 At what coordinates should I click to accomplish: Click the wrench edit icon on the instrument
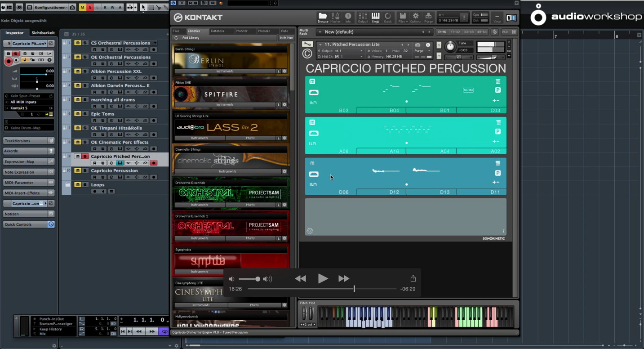[x=306, y=44]
